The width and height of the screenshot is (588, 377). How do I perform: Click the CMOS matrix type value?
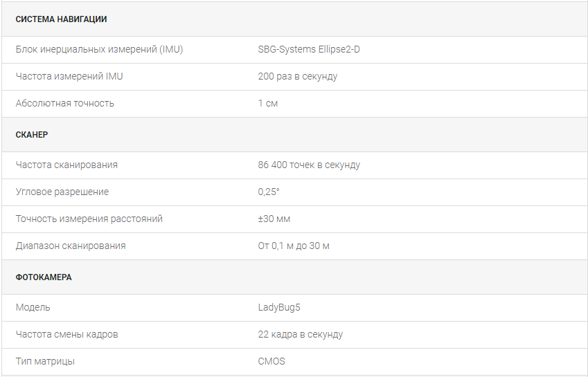271,361
